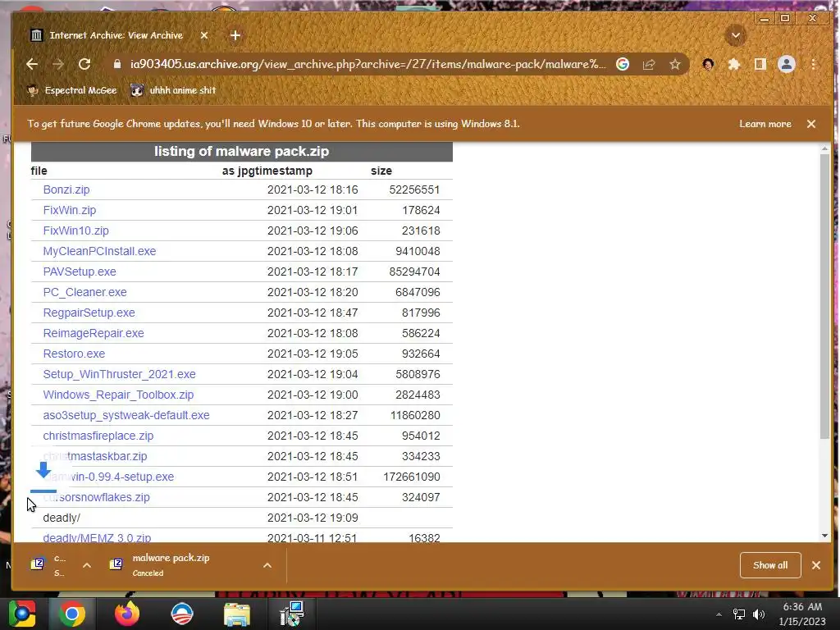
Task: Click the scrollbar up arrow
Action: click(x=824, y=148)
